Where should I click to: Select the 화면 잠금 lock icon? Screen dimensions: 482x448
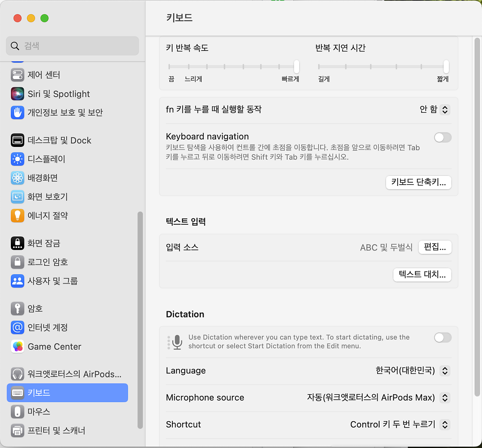(x=17, y=243)
